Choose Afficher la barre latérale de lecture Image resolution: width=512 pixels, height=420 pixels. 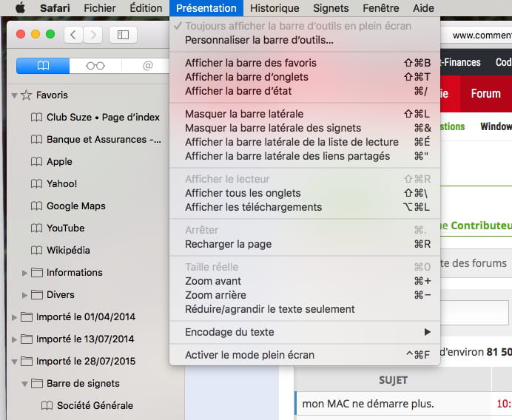point(305,142)
